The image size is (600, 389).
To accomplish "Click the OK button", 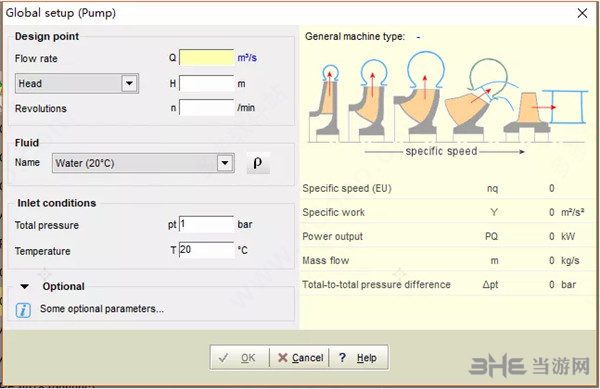I will tap(240, 358).
